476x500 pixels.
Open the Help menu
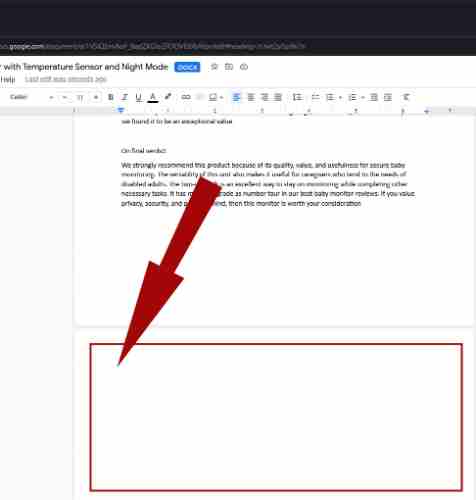[8, 79]
